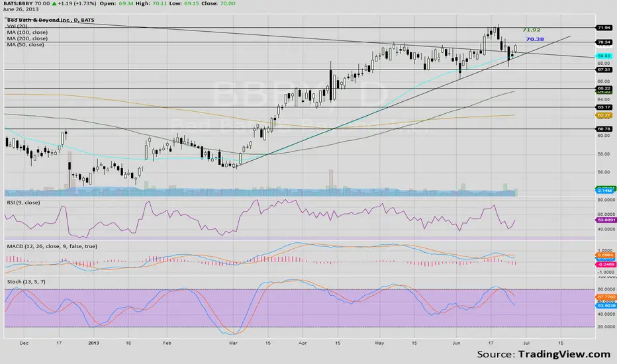This screenshot has width=617, height=364.
Task: Click the blue 70.38 annotation text
Action: click(535, 39)
